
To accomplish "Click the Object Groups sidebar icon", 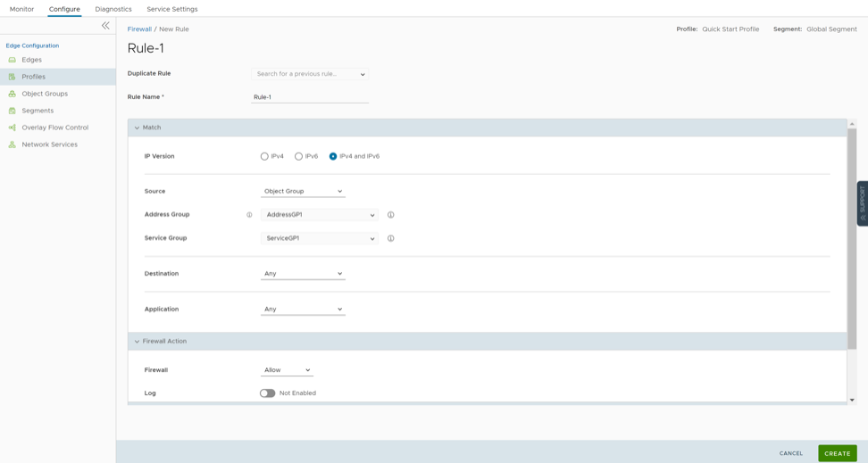I will tap(13, 94).
